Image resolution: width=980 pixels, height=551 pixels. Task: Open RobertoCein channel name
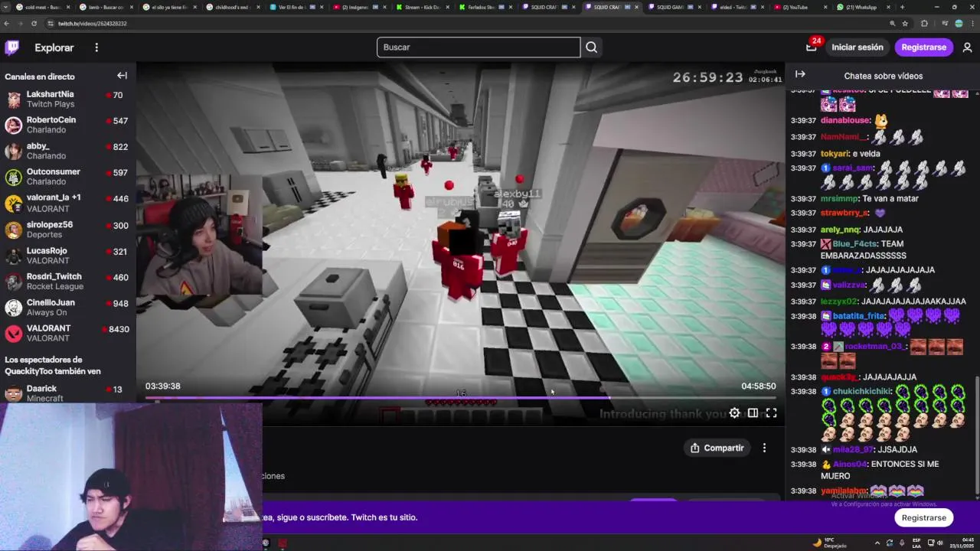51,120
